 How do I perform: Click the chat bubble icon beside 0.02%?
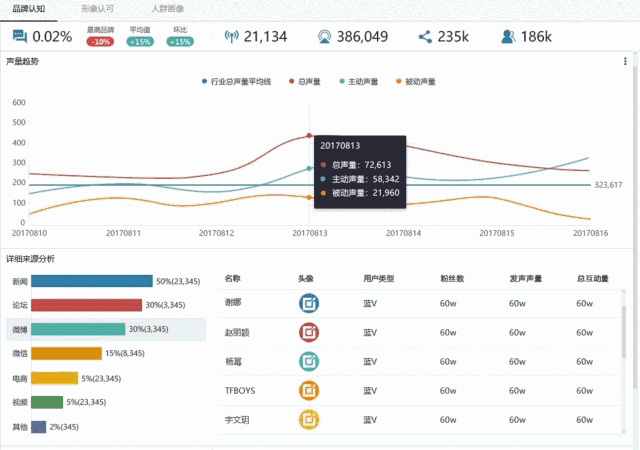click(19, 37)
